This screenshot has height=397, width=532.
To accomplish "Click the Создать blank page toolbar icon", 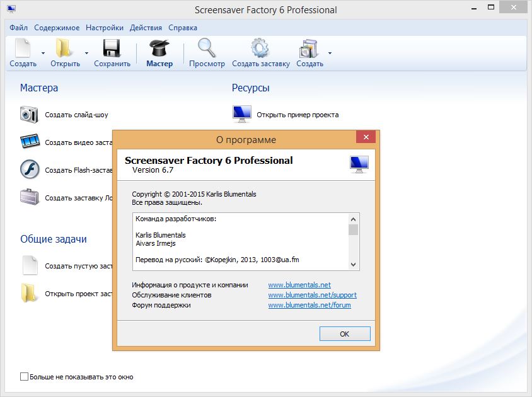I will 23,49.
